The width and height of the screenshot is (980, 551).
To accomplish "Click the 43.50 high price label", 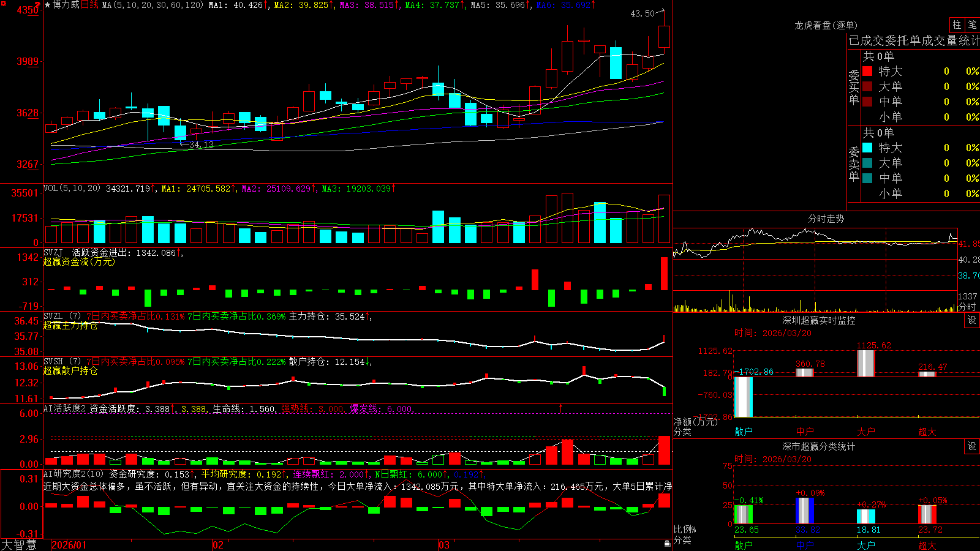I will [643, 13].
